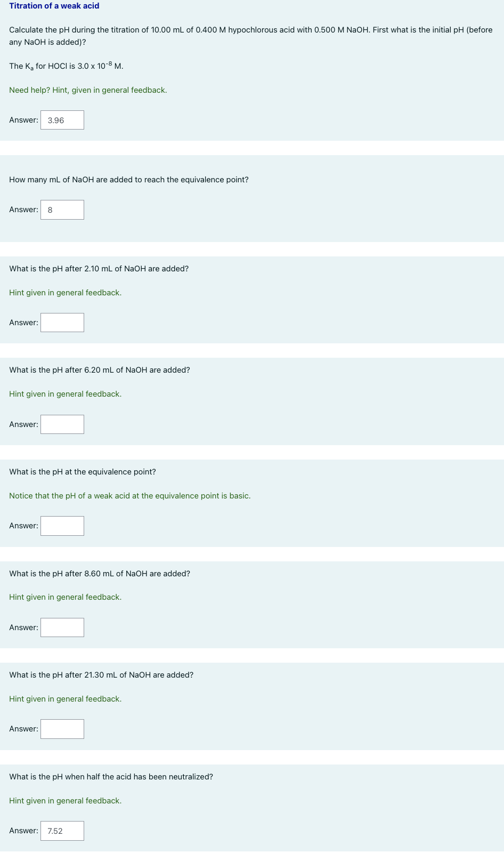Click the answer box for 21.30 mL NaOH question
Image resolution: width=504 pixels, height=853 pixels.
[62, 729]
